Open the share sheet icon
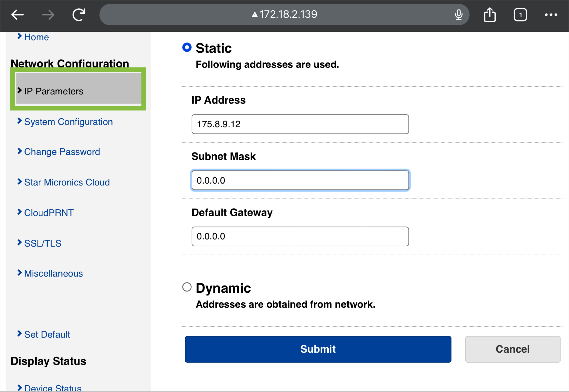 click(490, 15)
